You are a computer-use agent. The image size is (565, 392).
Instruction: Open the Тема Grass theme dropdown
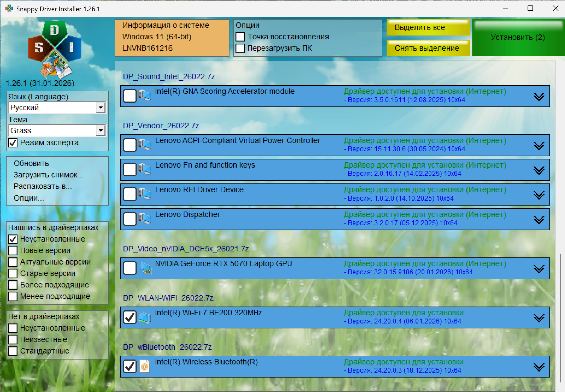[101, 131]
